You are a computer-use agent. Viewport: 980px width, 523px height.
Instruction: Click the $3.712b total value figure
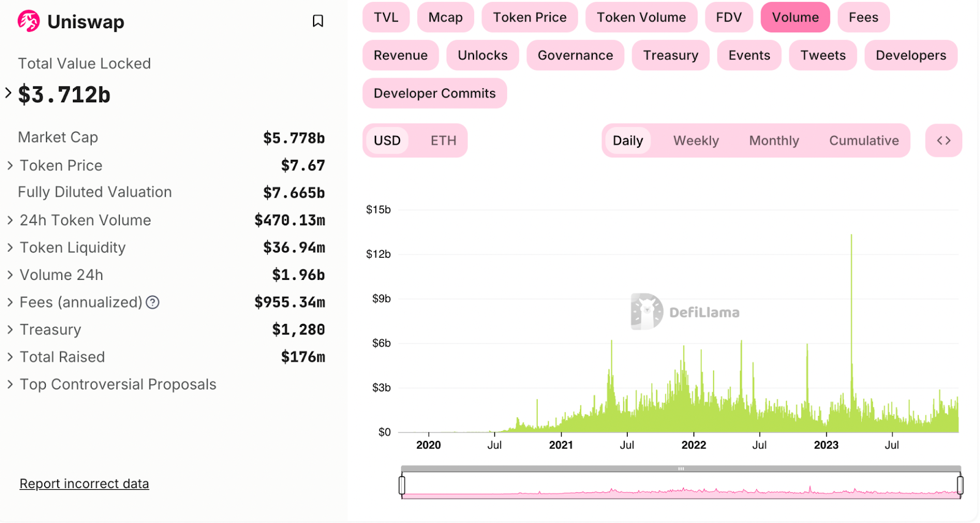64,94
